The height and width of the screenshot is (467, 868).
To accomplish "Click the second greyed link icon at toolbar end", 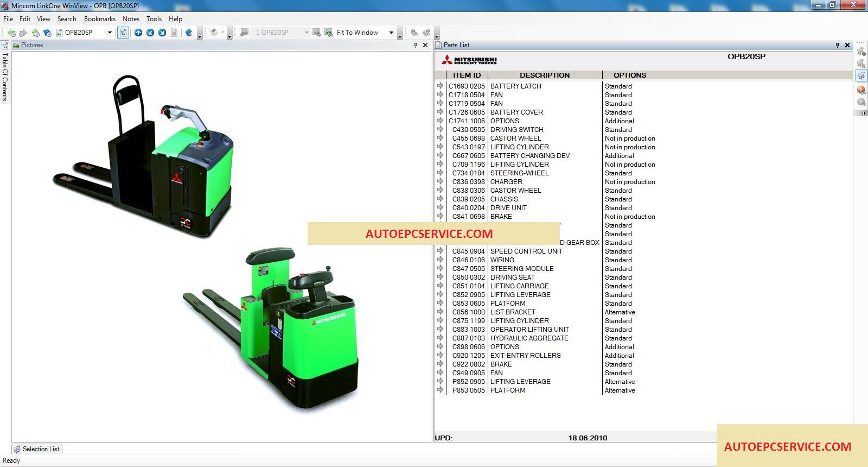I will 426,33.
